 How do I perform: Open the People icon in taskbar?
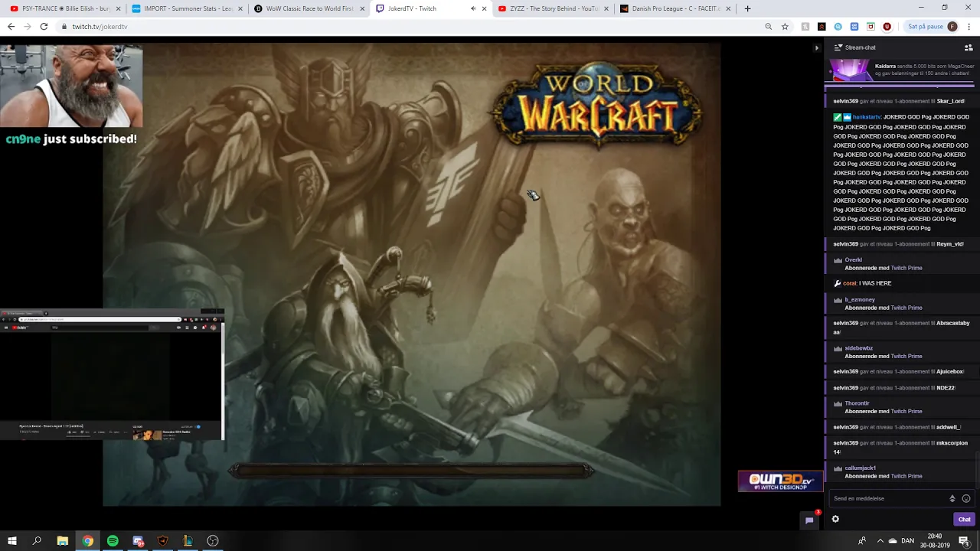pos(862,541)
